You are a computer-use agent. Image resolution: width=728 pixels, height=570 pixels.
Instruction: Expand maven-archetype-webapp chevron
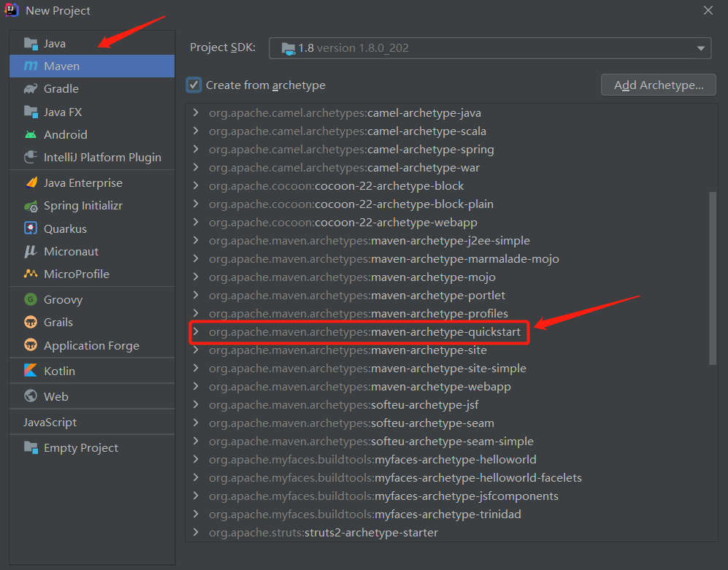(x=196, y=386)
